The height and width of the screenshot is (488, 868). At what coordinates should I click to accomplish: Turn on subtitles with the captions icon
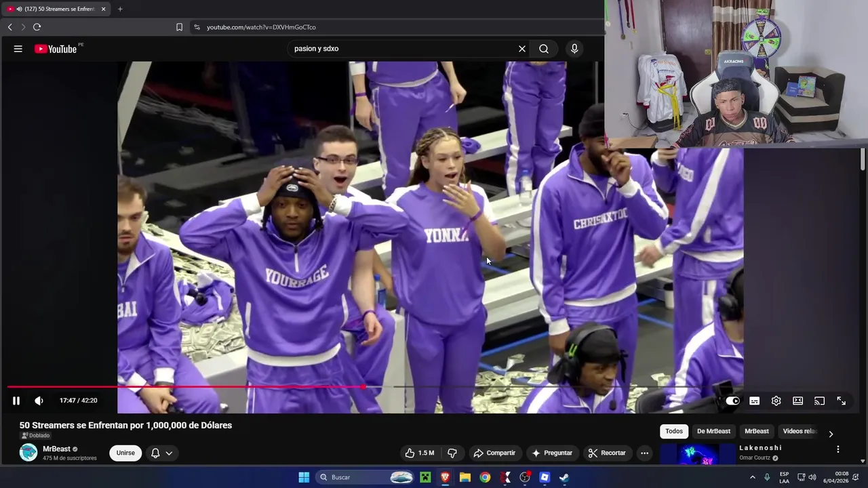(x=754, y=401)
